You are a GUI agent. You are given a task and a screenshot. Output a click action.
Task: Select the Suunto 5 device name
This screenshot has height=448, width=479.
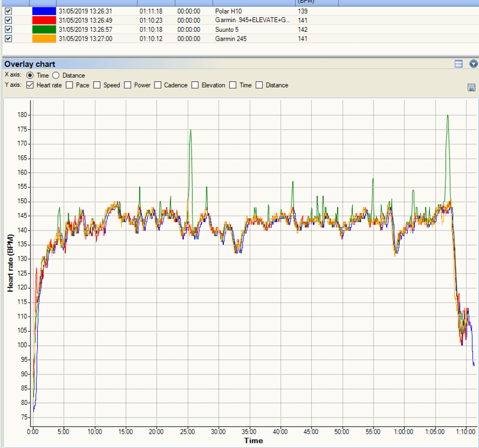[x=227, y=29]
